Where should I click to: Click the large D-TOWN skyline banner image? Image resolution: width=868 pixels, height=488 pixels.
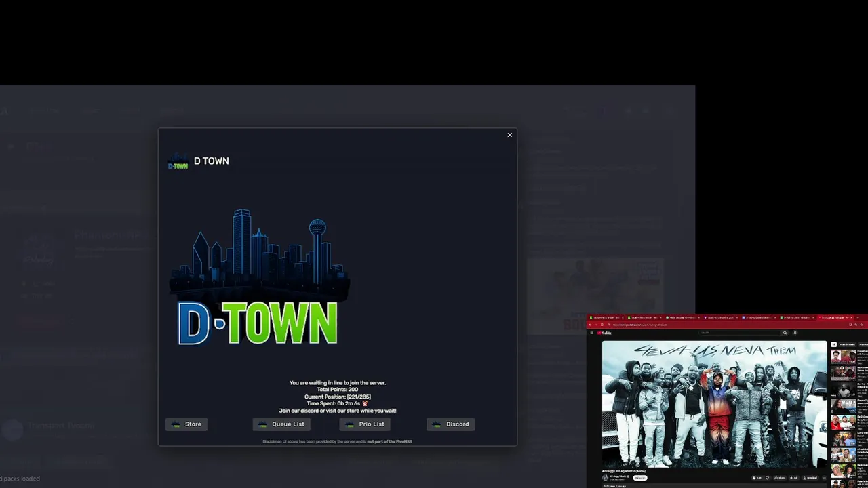coord(259,277)
